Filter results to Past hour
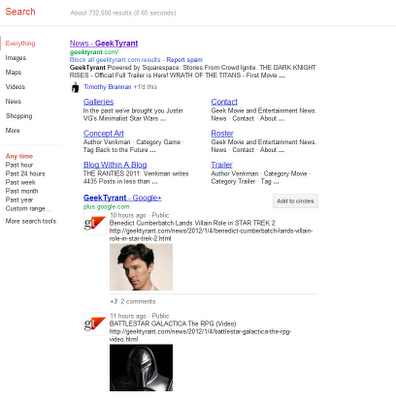The image size is (396, 400). click(19, 165)
